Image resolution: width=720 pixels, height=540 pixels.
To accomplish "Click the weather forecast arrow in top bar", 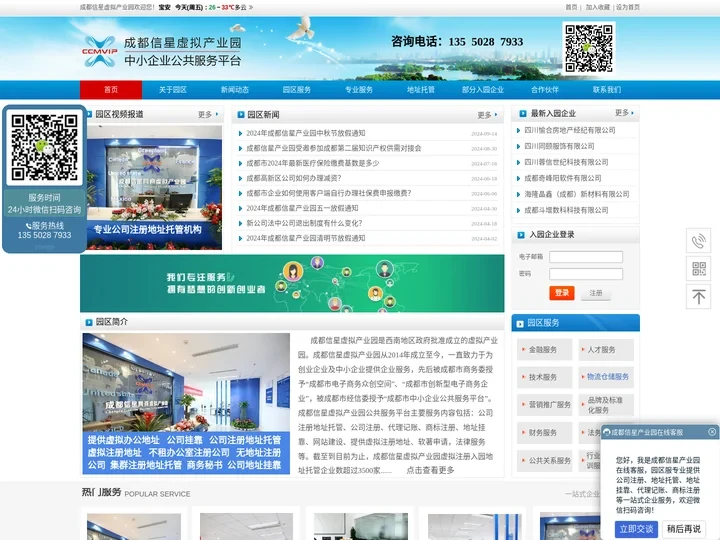I will point(251,7).
